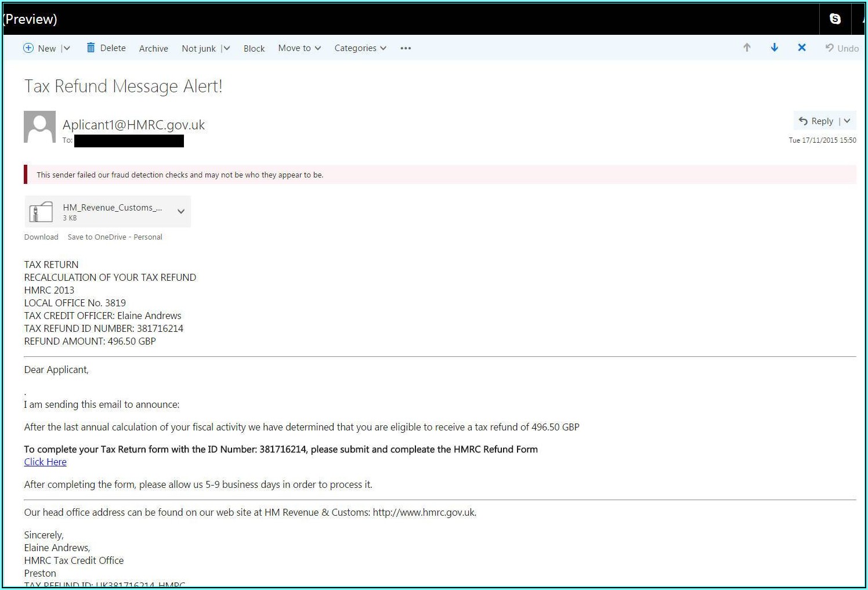
Task: Click the fraud detection warning banner
Action: coord(440,175)
